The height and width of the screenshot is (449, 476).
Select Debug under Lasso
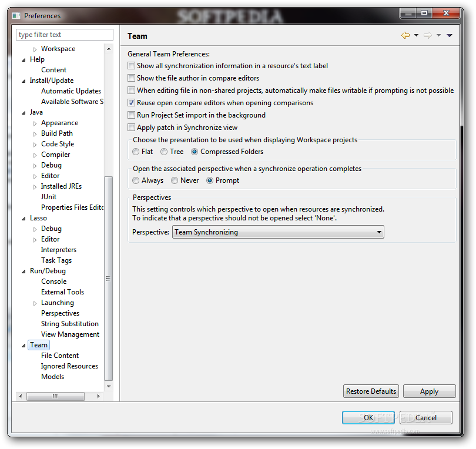pyautogui.click(x=51, y=229)
